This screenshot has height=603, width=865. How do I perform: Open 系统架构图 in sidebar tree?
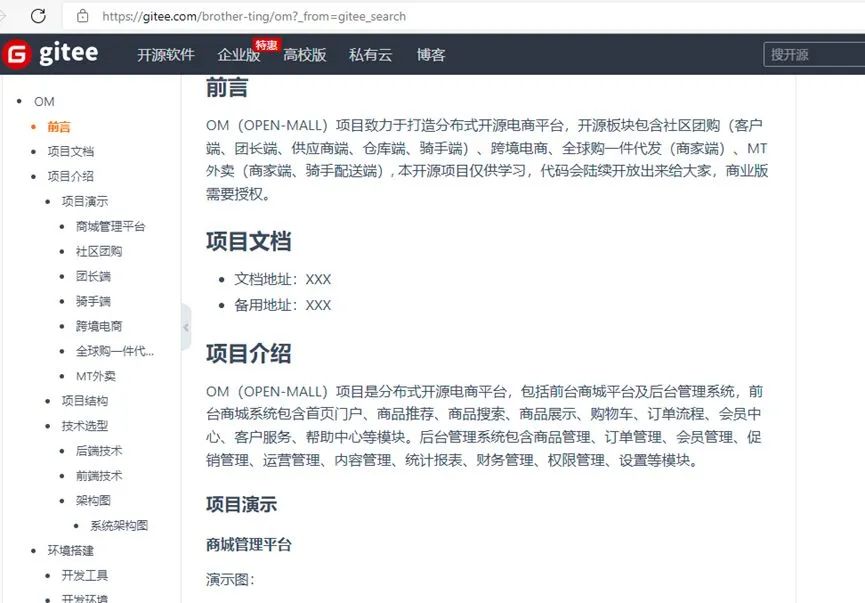click(x=119, y=525)
